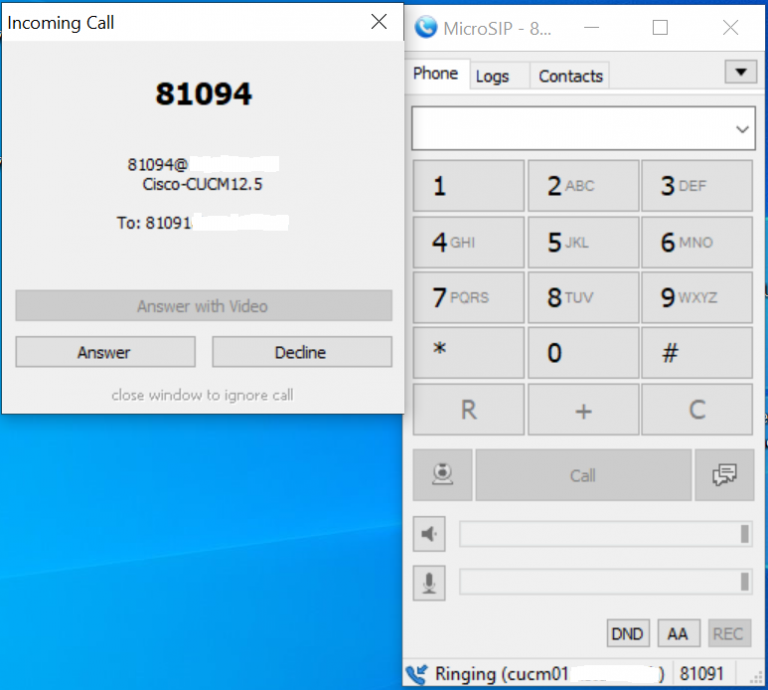Mute the speaker volume icon

(429, 535)
